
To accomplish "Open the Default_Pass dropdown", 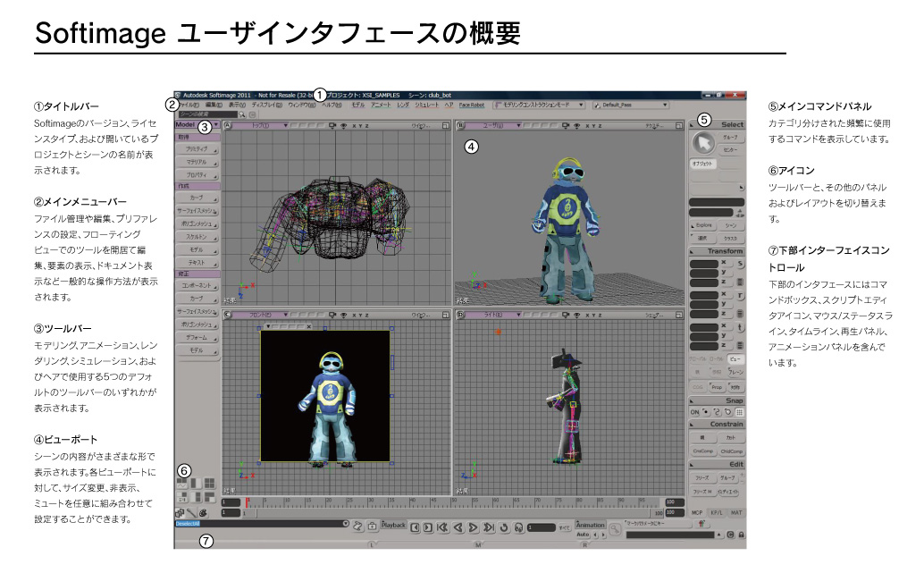I will coord(666,105).
